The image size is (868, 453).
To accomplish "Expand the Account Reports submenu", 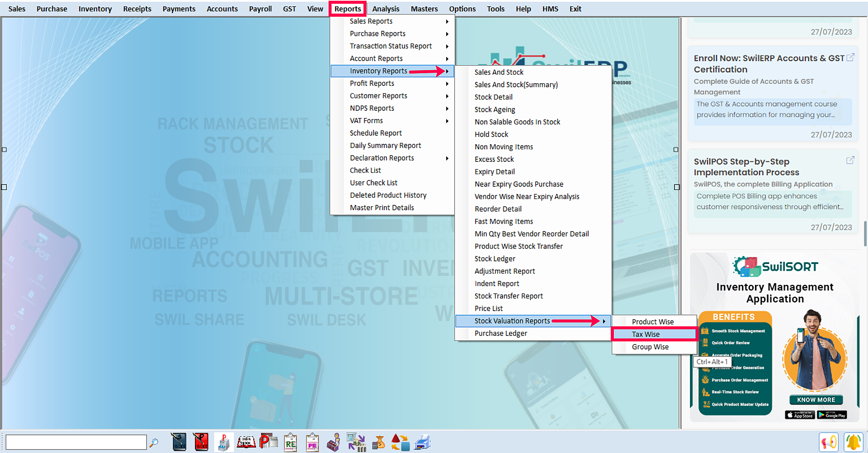I will click(392, 58).
